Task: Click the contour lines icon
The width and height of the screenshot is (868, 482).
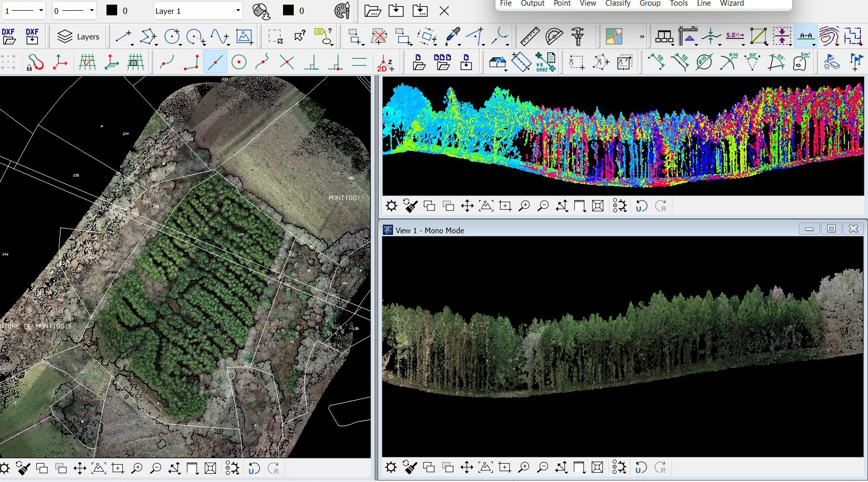Action: (x=829, y=36)
